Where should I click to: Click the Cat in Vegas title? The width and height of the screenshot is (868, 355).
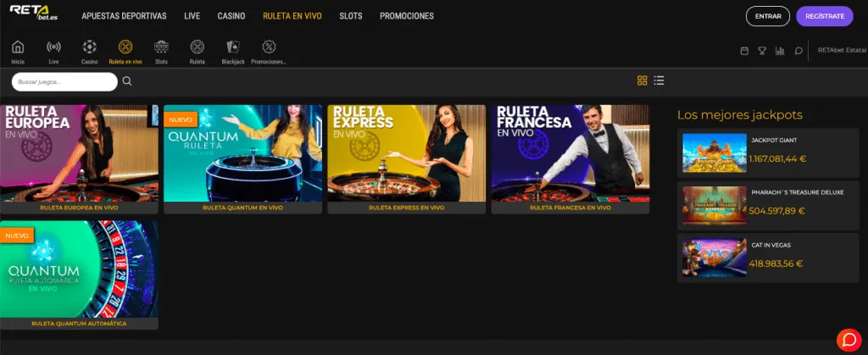tap(771, 245)
